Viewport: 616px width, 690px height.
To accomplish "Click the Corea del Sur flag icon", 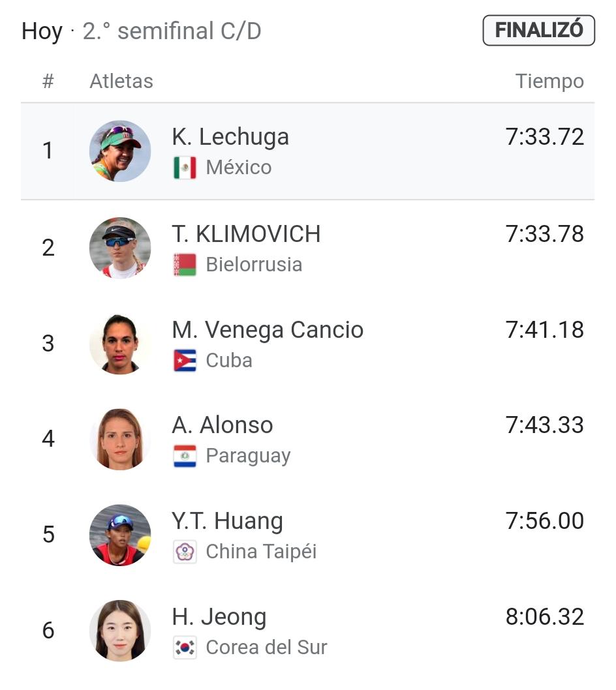I will point(185,648).
